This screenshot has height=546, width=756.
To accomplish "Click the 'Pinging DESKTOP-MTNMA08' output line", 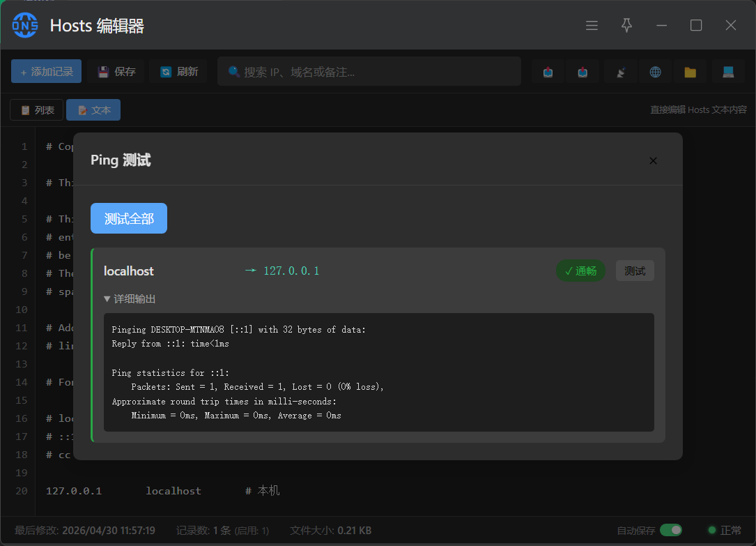I will 239,329.
